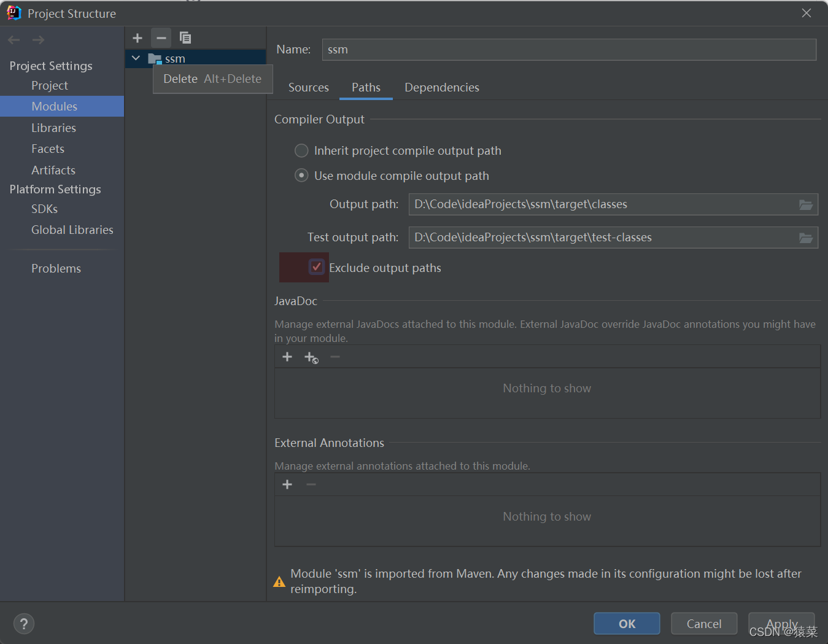The width and height of the screenshot is (828, 644).
Task: Click the forward navigation arrow
Action: point(38,40)
